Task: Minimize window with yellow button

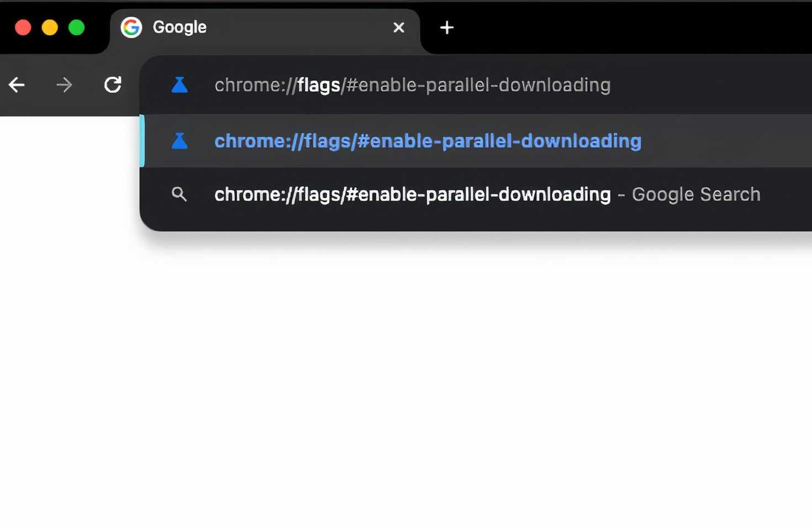Action: pos(50,28)
